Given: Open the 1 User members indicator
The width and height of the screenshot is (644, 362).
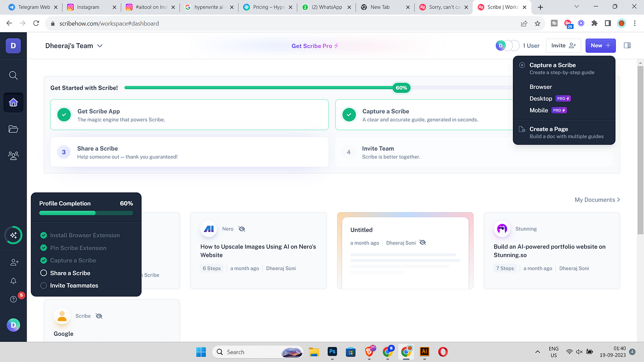Looking at the screenshot, I should (517, 45).
